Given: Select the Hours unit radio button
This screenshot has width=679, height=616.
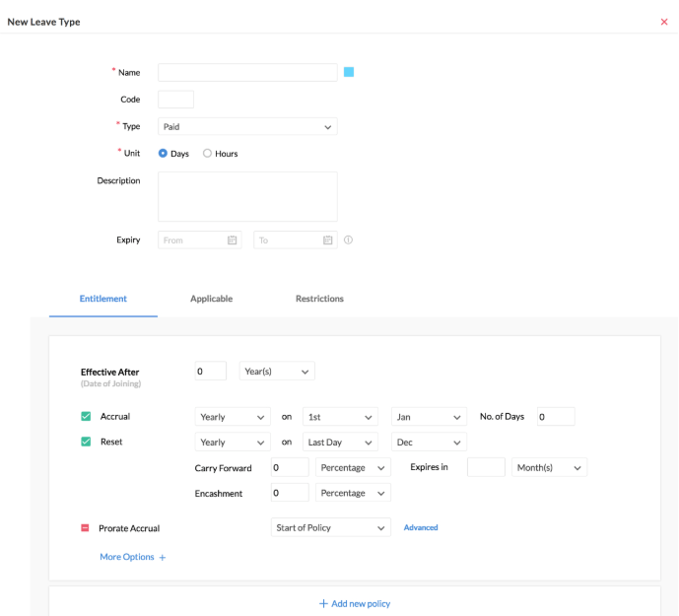Looking at the screenshot, I should (207, 154).
